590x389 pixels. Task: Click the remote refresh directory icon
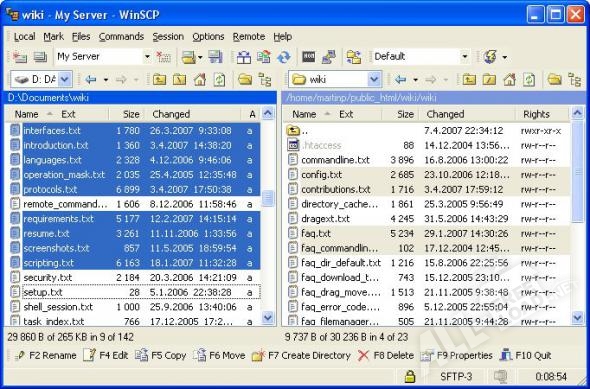tap(529, 79)
